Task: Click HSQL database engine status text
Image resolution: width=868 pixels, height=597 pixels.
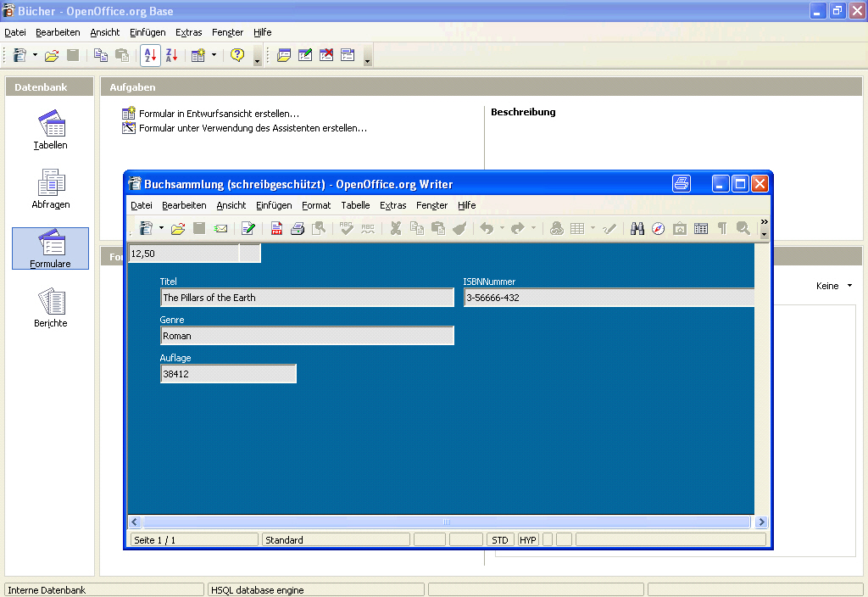Action: (x=258, y=590)
